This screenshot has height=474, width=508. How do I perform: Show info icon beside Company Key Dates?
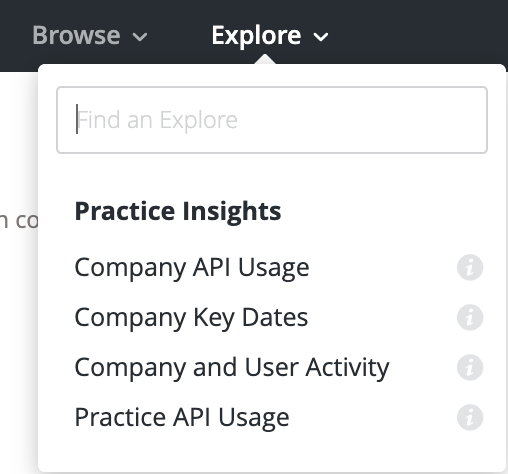pyautogui.click(x=470, y=317)
